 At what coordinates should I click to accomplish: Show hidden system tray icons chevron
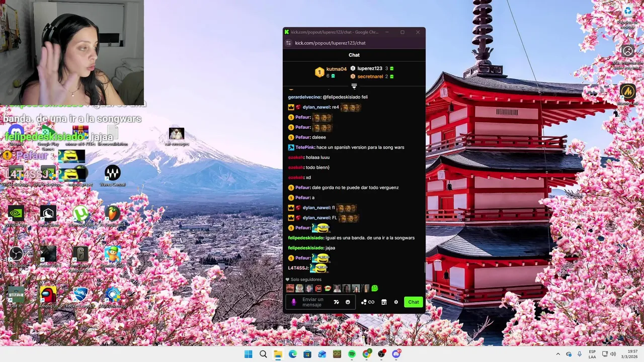coord(557,354)
